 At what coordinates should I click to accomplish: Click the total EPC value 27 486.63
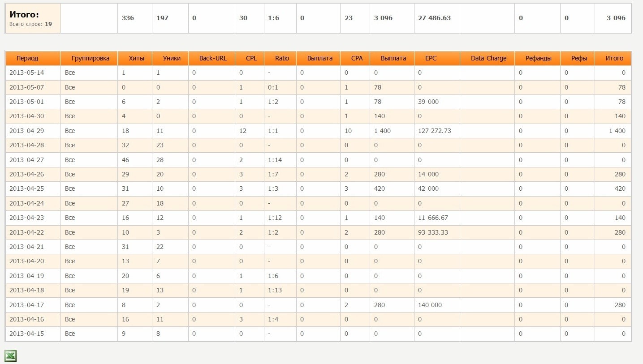pos(434,18)
